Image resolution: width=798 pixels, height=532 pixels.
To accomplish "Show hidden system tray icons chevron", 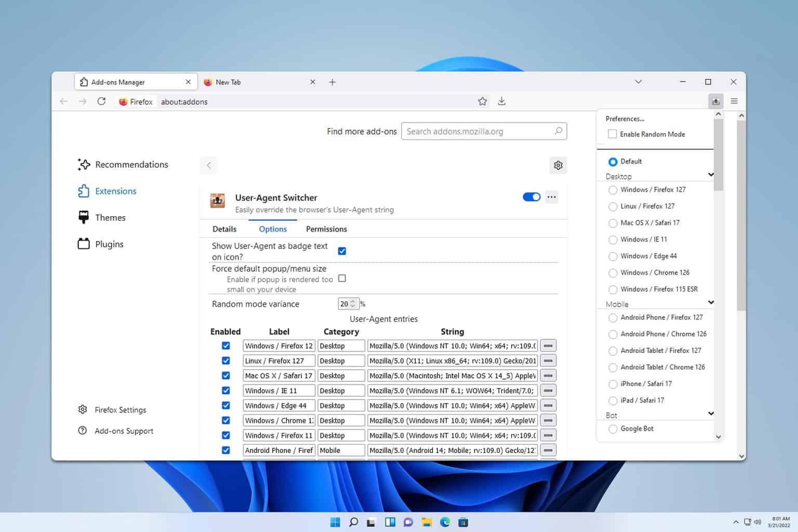I will 736,522.
